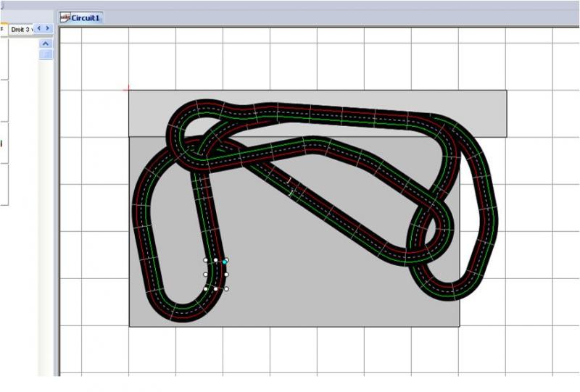Click the Circuit1 tab's track icon
This screenshot has height=392, width=580.
65,18
